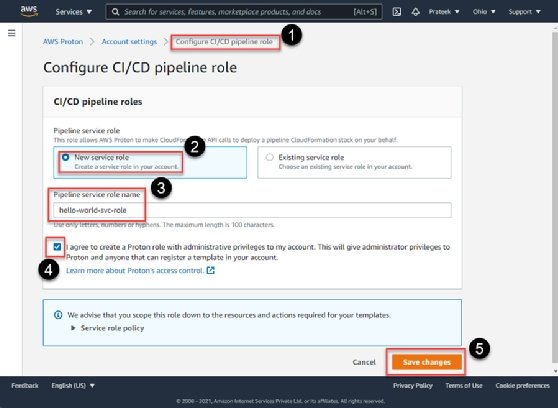Screen dimensions: 558x408
Task: Open the hamburger side navigation menu
Action: pyautogui.click(x=12, y=33)
